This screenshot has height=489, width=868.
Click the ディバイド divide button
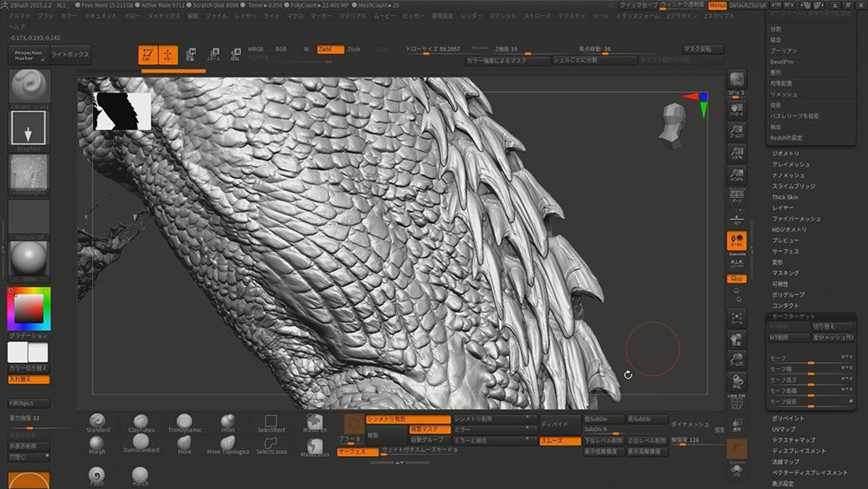[x=560, y=424]
